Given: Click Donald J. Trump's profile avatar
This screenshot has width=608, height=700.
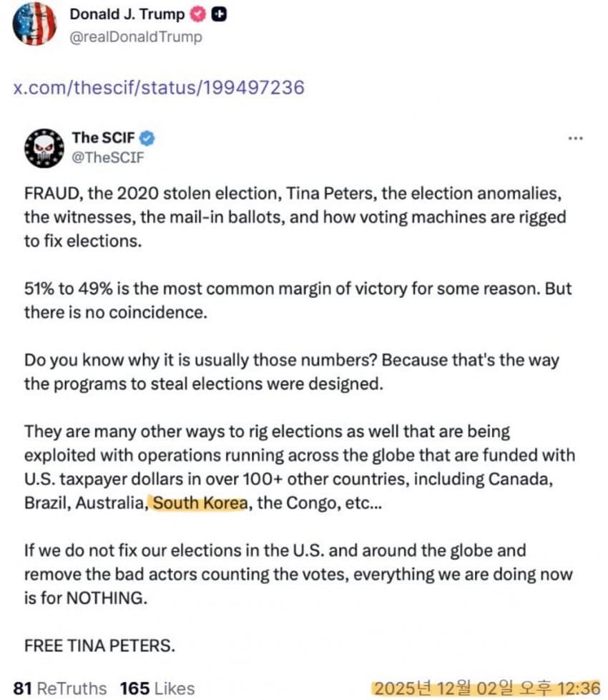Looking at the screenshot, I should pyautogui.click(x=34, y=24).
